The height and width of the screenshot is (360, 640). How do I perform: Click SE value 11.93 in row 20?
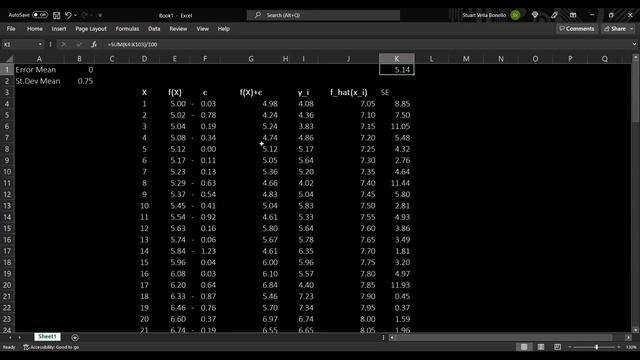(x=397, y=285)
